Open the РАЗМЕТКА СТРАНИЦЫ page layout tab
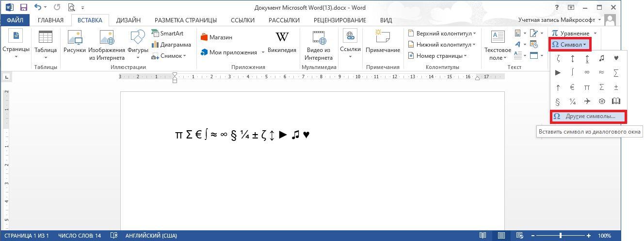The width and height of the screenshot is (644, 241). (x=186, y=20)
